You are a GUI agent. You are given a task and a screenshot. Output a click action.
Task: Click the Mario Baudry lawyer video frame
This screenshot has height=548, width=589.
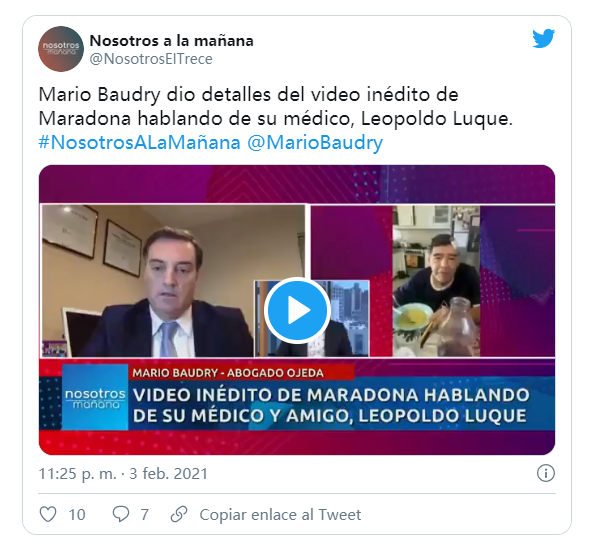point(173,281)
